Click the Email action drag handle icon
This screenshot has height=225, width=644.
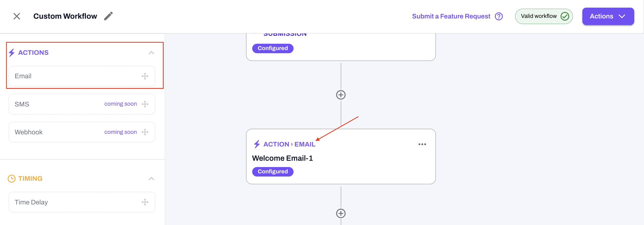coord(145,76)
